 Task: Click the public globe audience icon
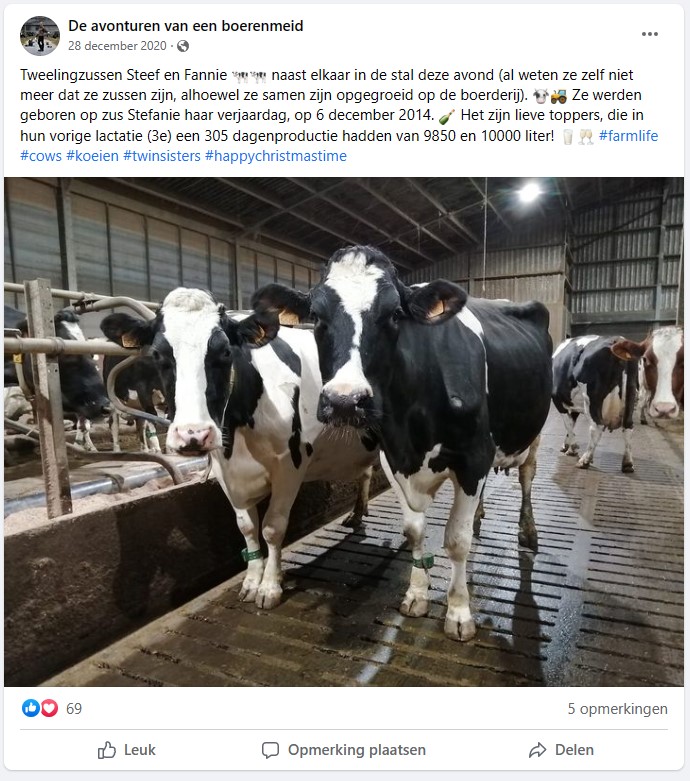[183, 46]
